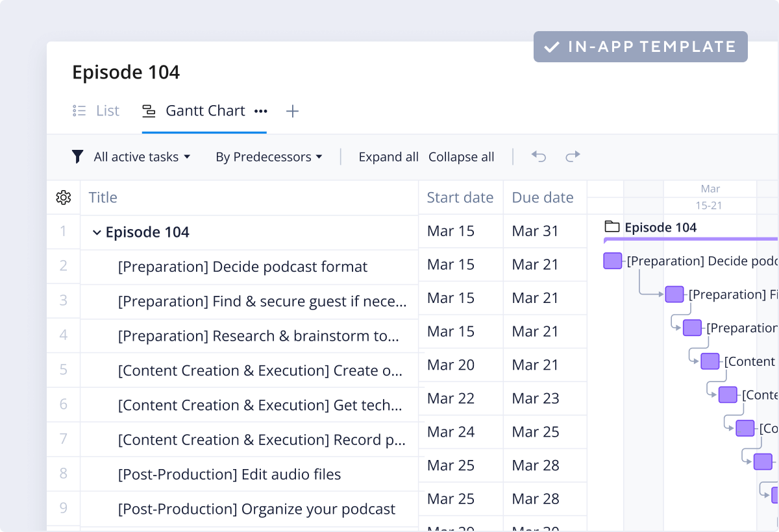Screen dimensions: 779x532
Task: Select the Edit audio files Gantt bar
Action: click(x=763, y=462)
